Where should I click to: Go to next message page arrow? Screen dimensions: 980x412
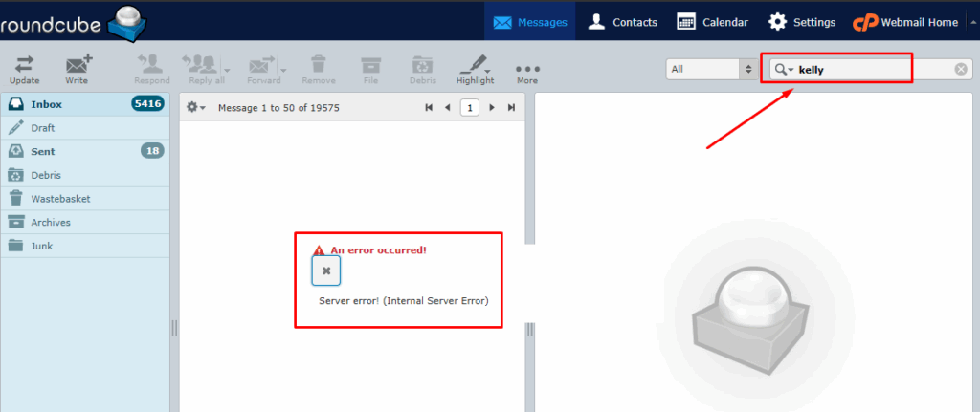point(492,108)
